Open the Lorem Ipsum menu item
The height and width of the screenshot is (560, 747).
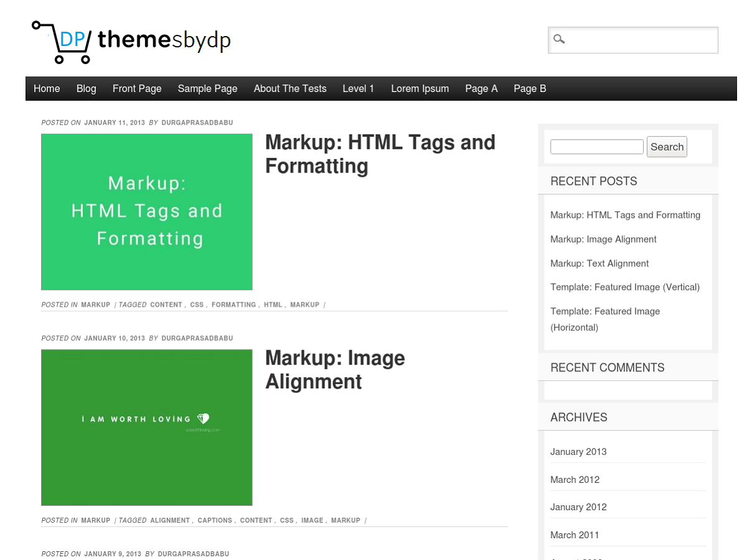tap(420, 88)
